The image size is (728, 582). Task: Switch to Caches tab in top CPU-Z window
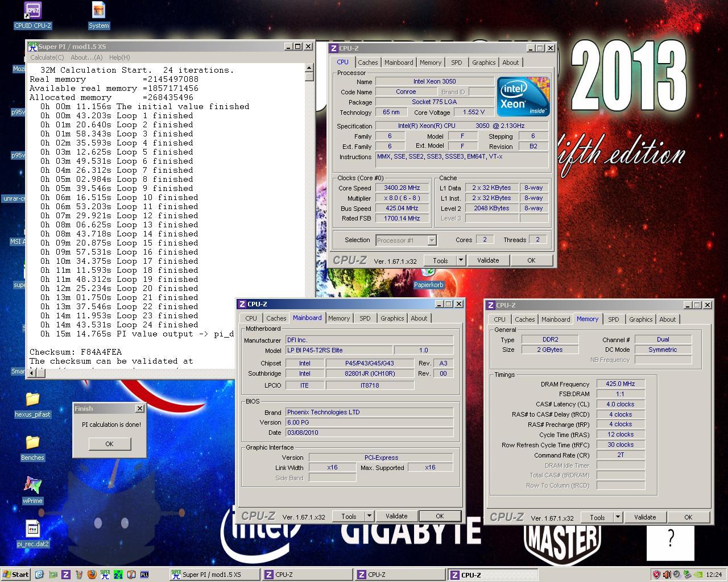[367, 63]
